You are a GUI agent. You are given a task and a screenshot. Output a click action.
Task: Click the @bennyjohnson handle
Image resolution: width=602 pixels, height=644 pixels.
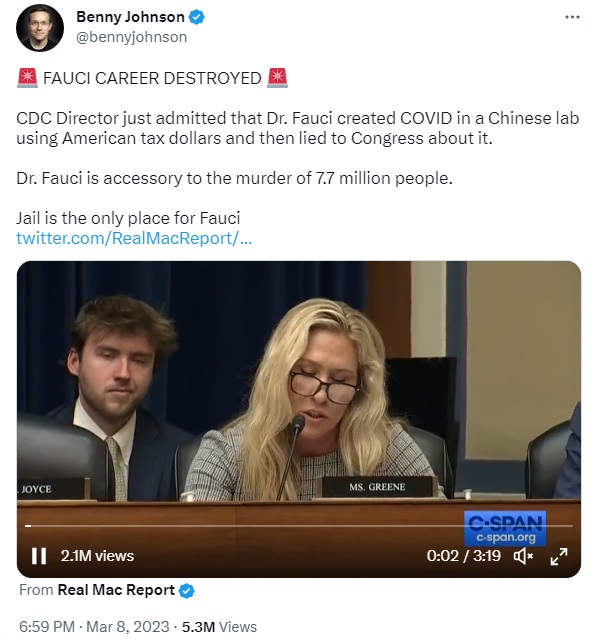click(131, 37)
